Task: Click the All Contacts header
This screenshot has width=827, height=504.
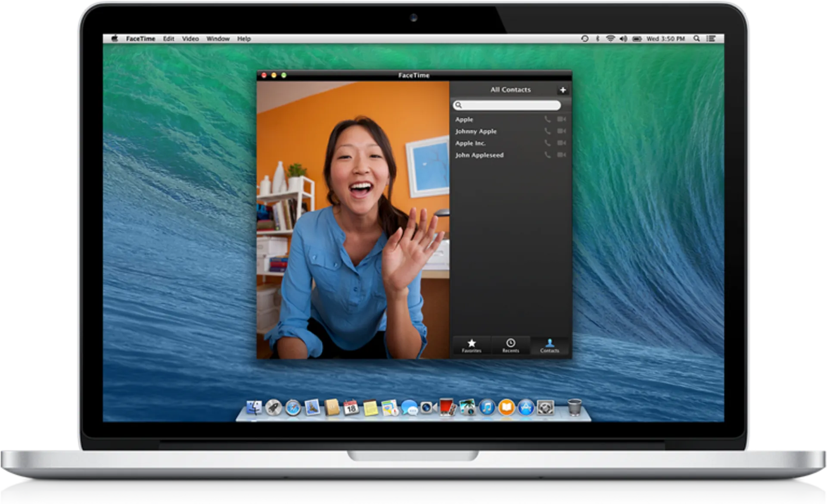Action: point(510,90)
